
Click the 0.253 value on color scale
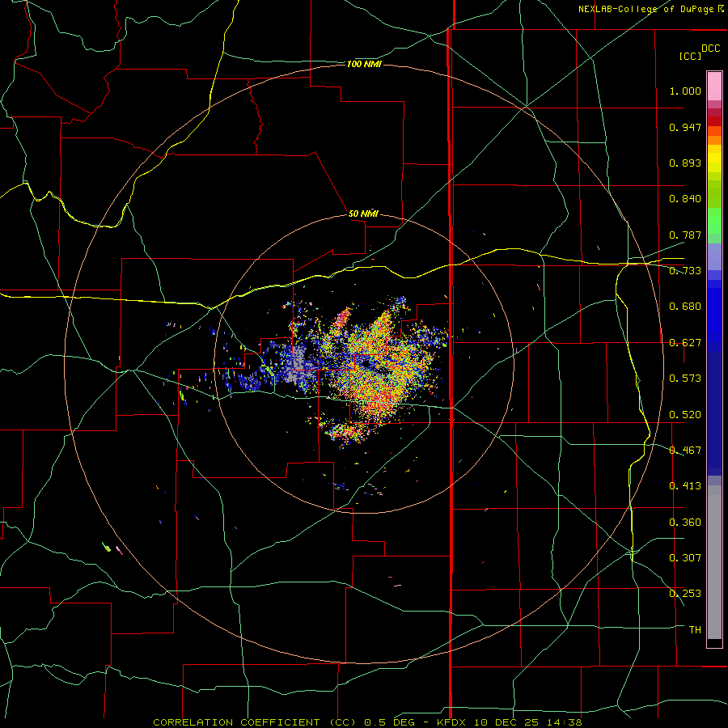pos(685,594)
